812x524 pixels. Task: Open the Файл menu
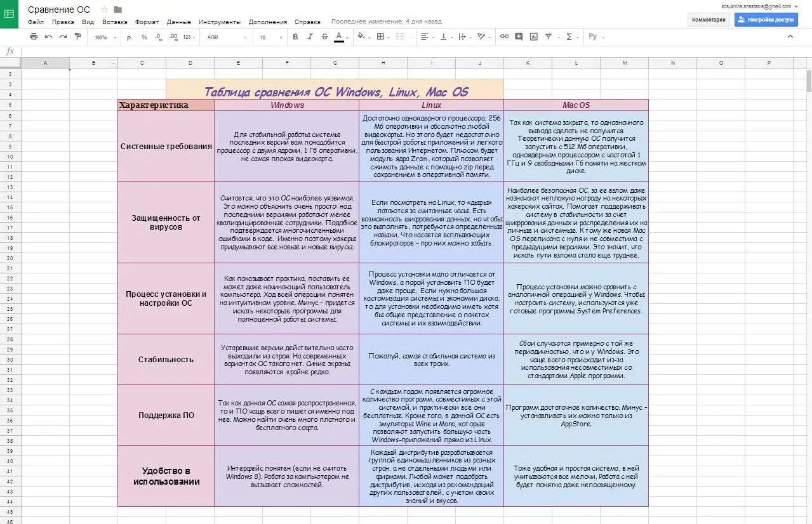36,22
